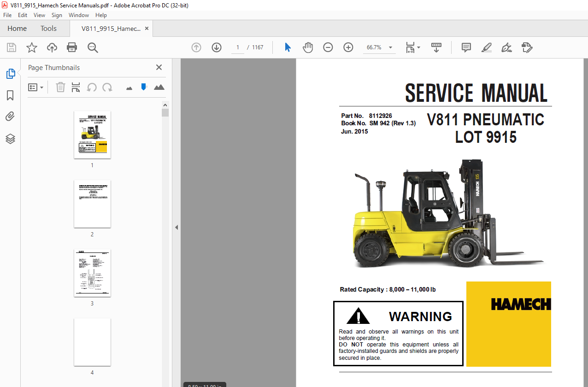Click the Rated Capacity text line
Viewport: 588px width, 387px height.
[388, 289]
